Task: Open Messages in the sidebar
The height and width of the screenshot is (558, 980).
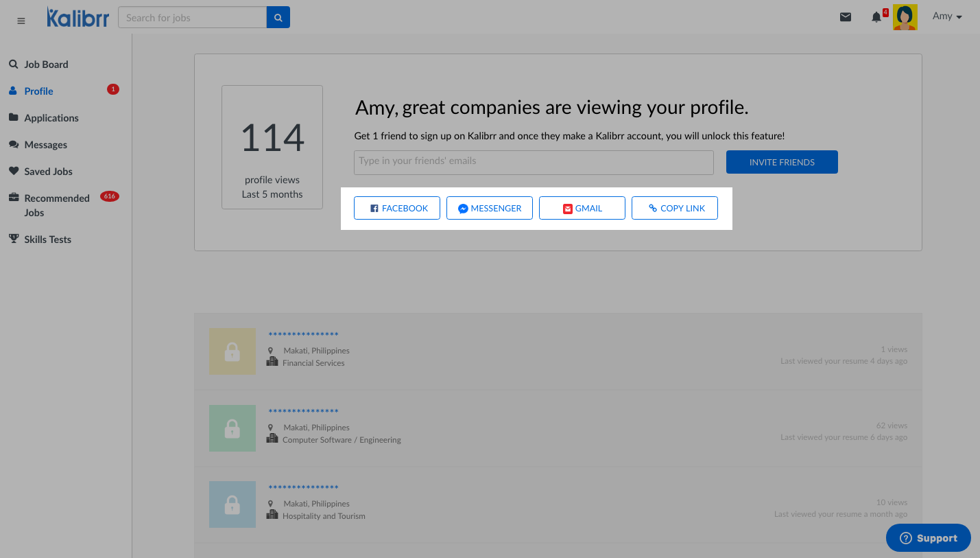Action: point(45,145)
